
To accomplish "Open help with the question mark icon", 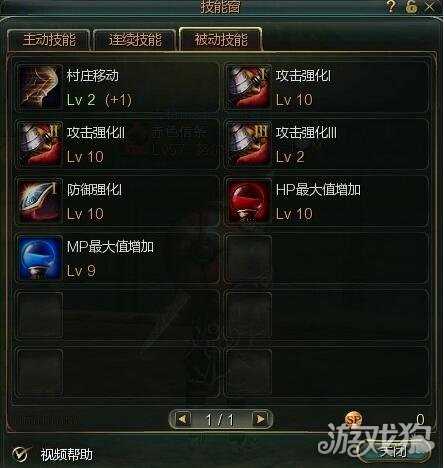I will point(391,6).
